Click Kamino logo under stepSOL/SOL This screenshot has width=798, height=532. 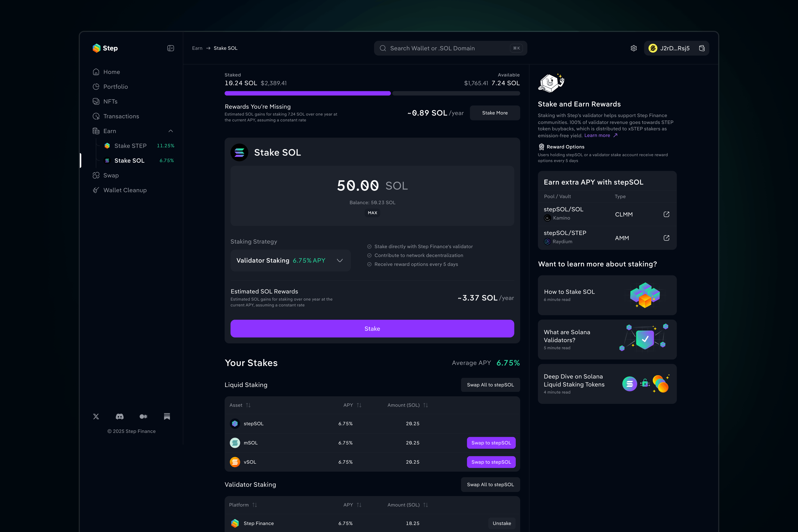(x=547, y=218)
